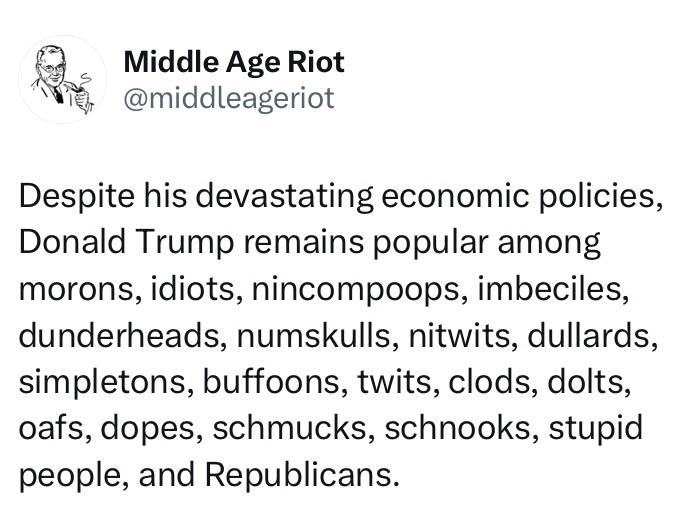Click the word 'buffoons' in the tweet
This screenshot has width=684, height=531.
[271, 382]
